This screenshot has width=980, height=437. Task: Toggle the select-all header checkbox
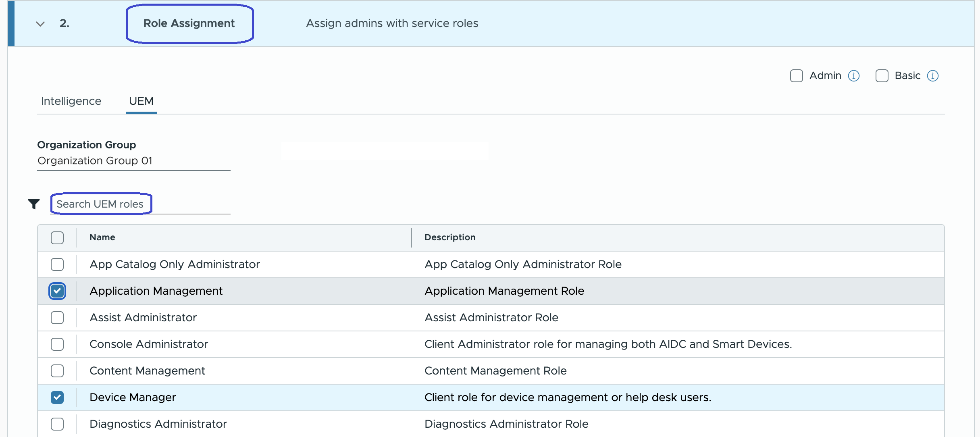pyautogui.click(x=57, y=238)
